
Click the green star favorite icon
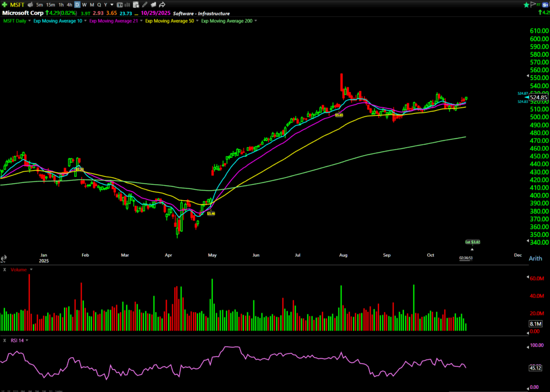(526, 4)
